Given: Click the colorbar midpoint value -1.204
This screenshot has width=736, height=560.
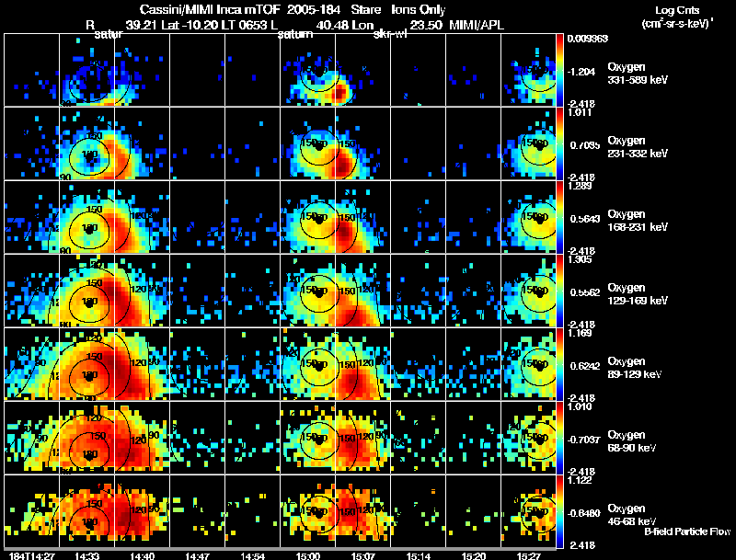Looking at the screenshot, I should [x=581, y=72].
